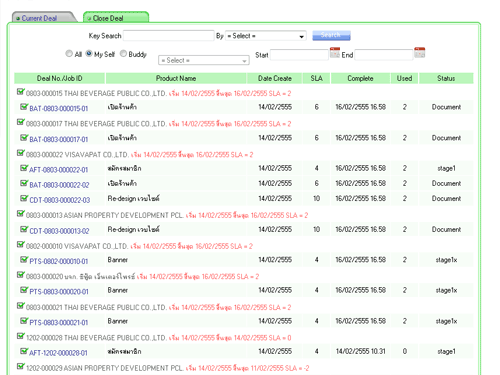Click check icon beside deal 0803-000017
Screen dimensions: 500x375
21,122
